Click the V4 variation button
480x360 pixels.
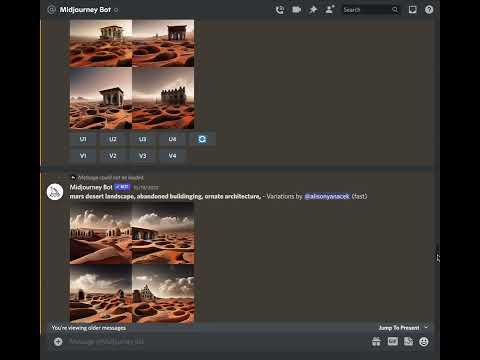(172, 156)
